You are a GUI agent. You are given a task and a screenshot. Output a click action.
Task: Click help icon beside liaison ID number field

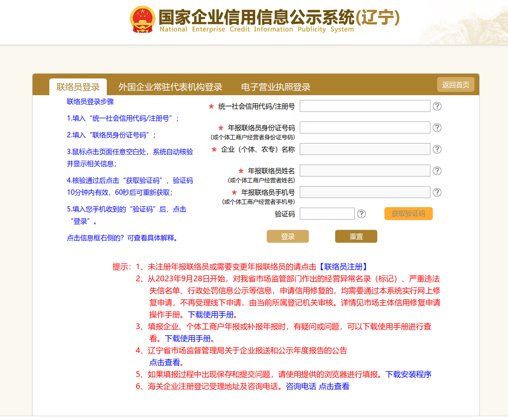pyautogui.click(x=437, y=128)
